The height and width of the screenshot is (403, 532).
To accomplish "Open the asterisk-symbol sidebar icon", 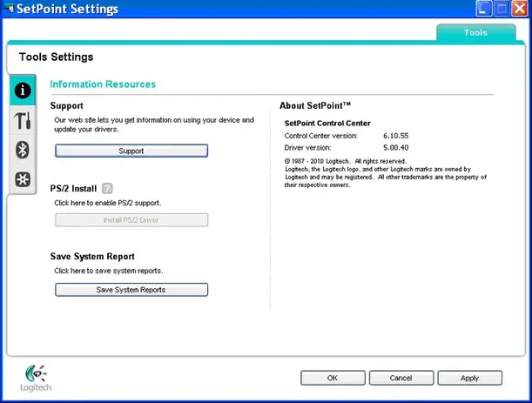I will click(23, 179).
